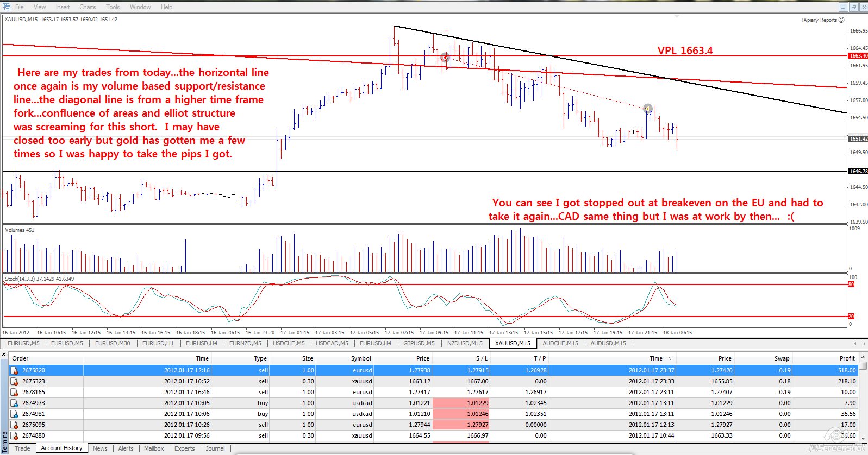The height and width of the screenshot is (455, 868).
Task: Open the Journal tab in Terminal
Action: tap(215, 448)
